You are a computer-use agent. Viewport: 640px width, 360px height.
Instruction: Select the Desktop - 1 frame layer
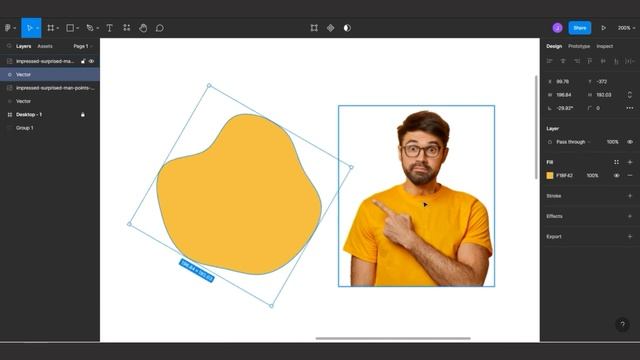point(50,115)
